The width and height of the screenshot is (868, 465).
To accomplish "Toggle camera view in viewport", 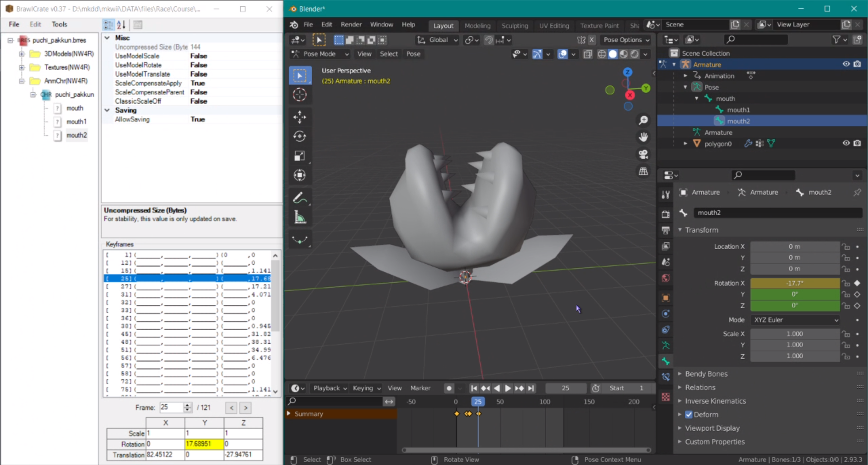I will coord(643,154).
